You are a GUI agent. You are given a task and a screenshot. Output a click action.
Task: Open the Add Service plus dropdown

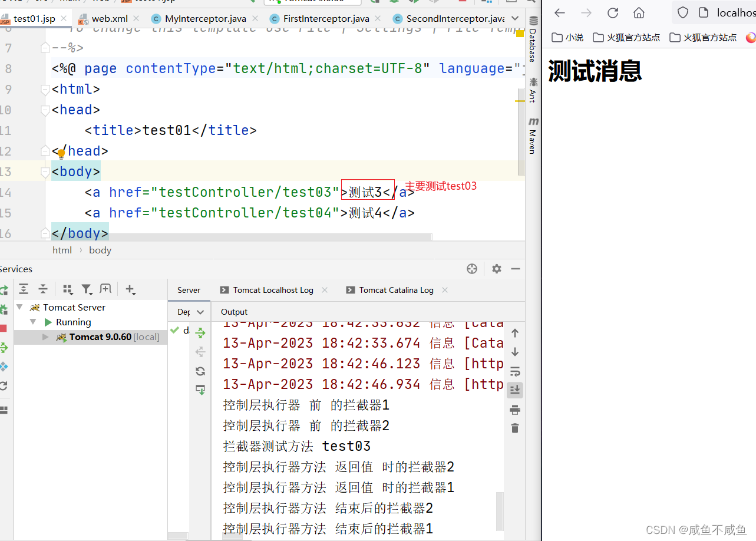(x=130, y=289)
